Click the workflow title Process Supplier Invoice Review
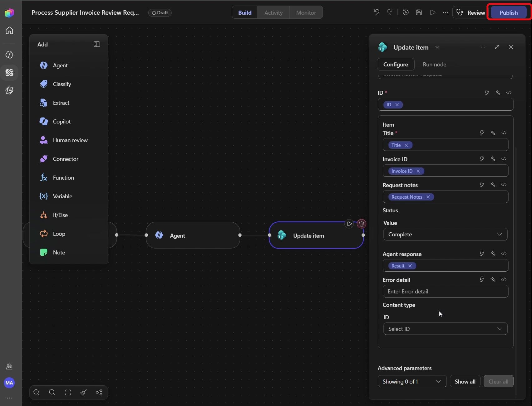 pos(85,12)
